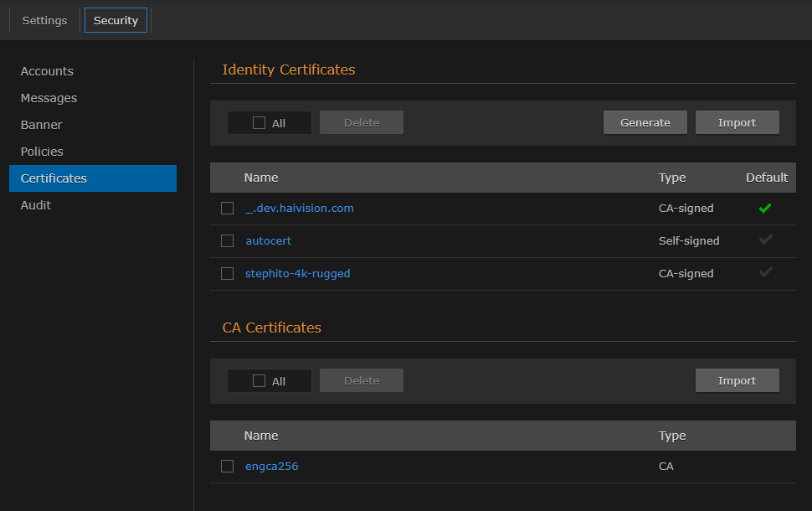Screen dimensions: 812x511
Task: Import a new identity certificate
Action: (737, 121)
